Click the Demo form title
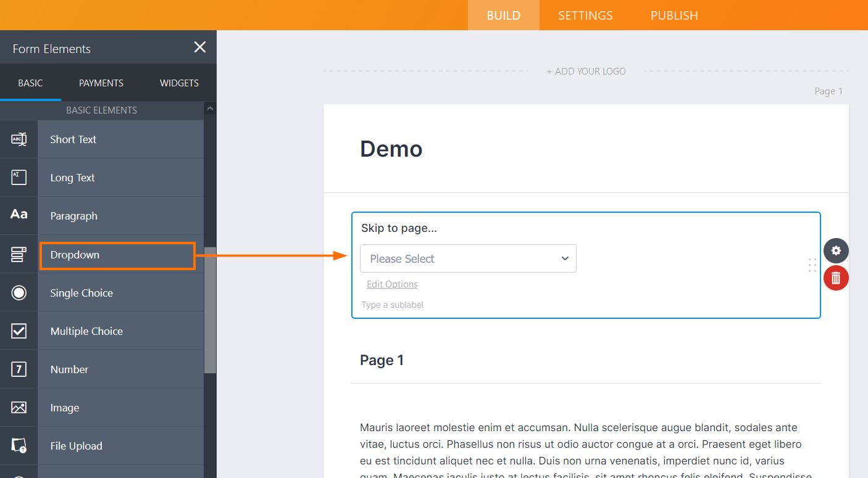The height and width of the screenshot is (478, 868). coord(391,149)
